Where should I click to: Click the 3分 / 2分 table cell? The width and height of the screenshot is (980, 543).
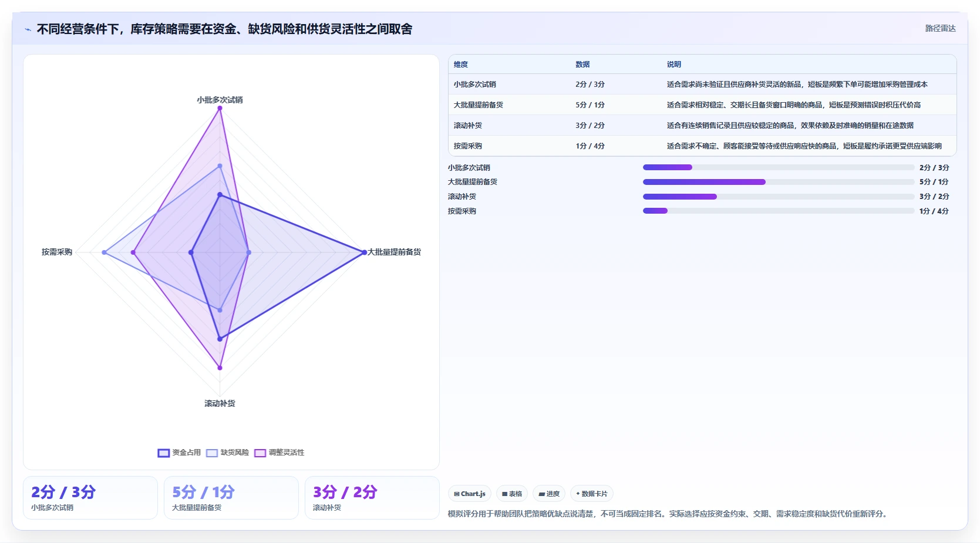pyautogui.click(x=590, y=126)
